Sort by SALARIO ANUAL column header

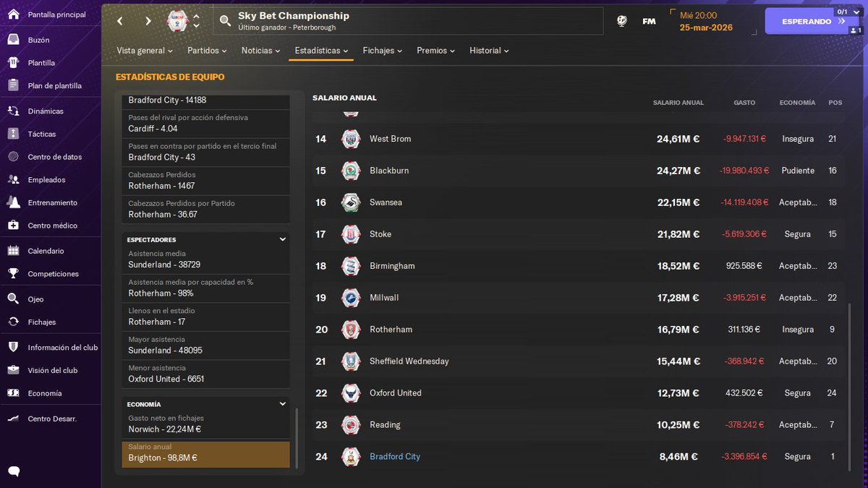678,103
